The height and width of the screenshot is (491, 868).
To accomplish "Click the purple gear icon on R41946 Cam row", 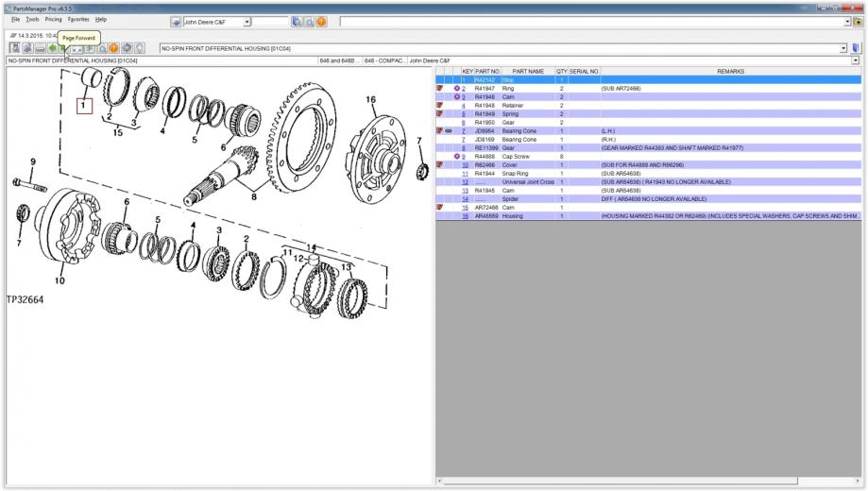I will point(457,97).
